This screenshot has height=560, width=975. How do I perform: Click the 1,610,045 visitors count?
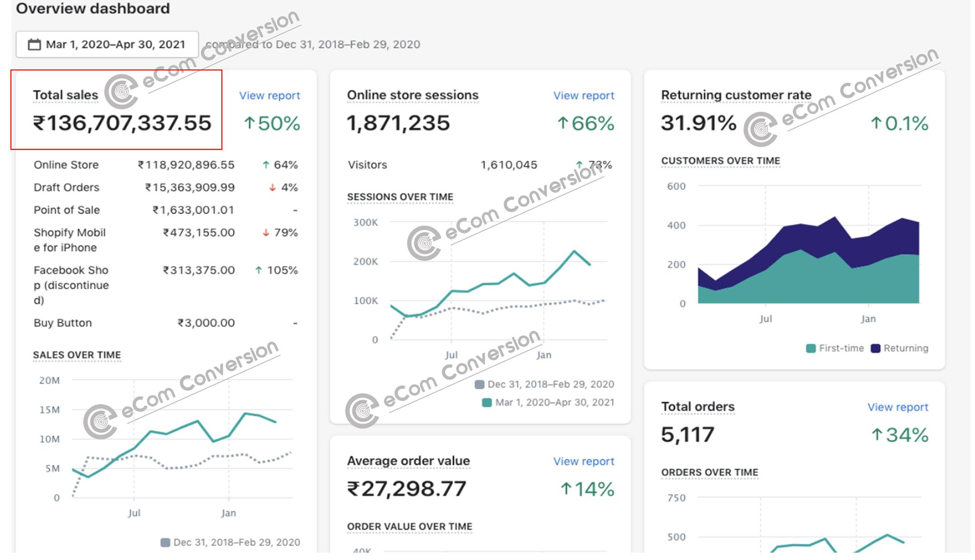point(509,165)
